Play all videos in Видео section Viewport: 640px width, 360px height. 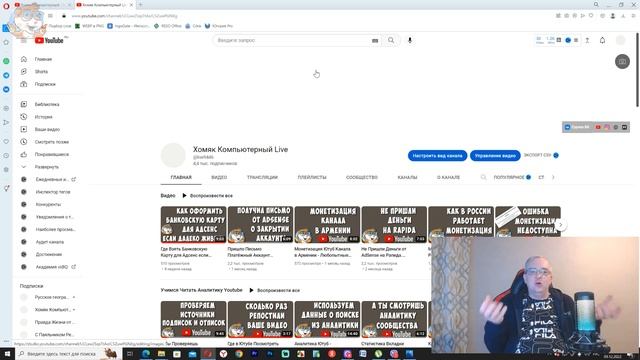click(x=207, y=196)
